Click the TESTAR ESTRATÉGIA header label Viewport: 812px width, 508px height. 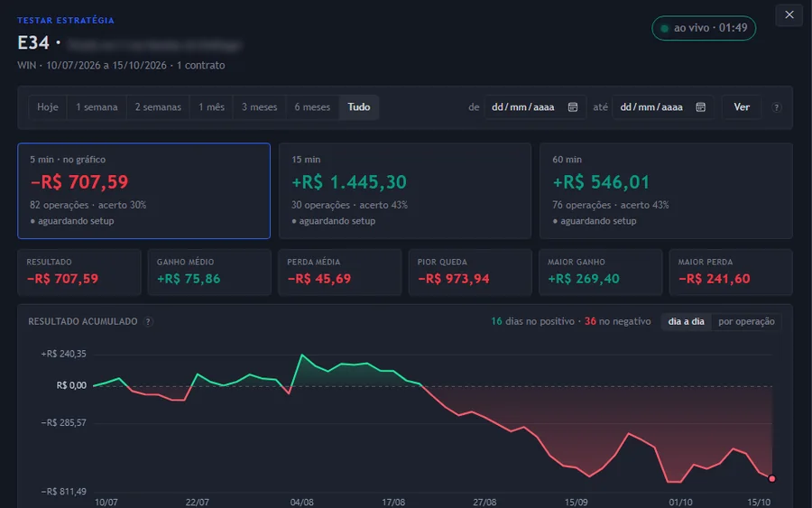[66, 20]
